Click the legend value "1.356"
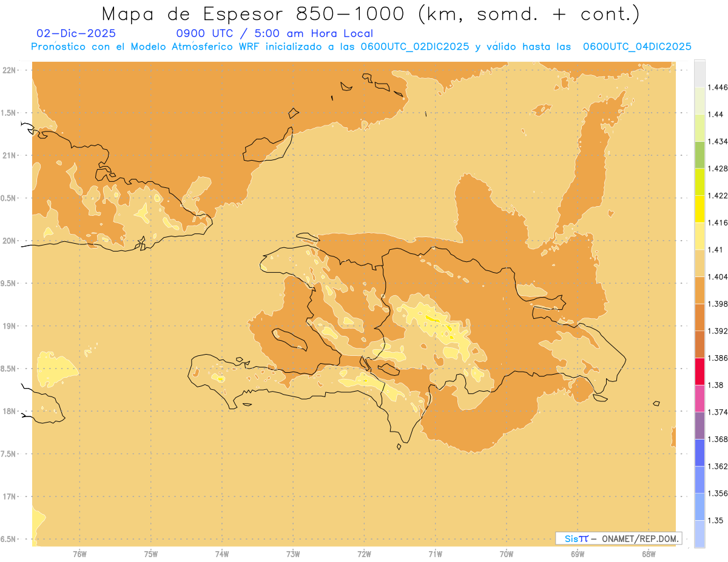 click(x=718, y=493)
